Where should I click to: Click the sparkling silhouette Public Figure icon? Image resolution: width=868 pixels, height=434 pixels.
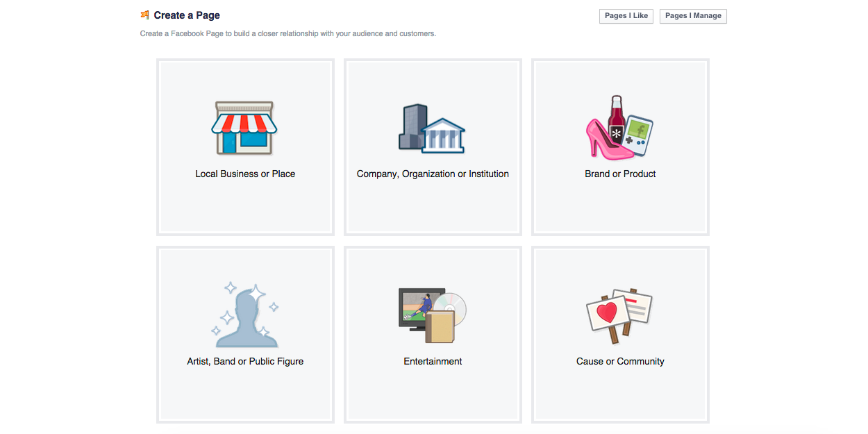click(244, 315)
